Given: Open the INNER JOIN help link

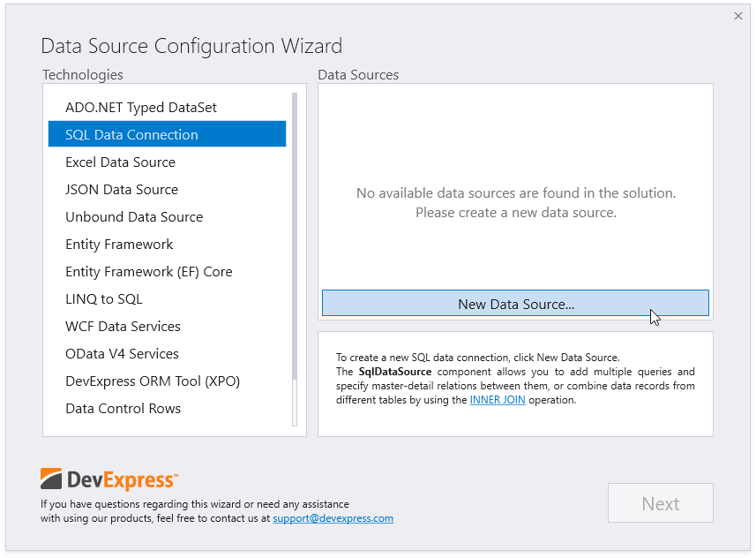Looking at the screenshot, I should 497,400.
